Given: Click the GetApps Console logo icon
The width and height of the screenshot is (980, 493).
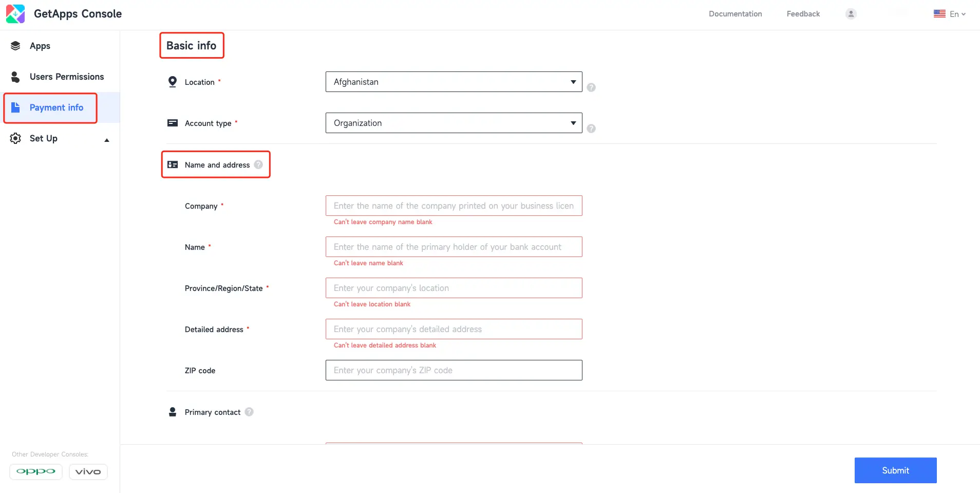Looking at the screenshot, I should click(x=15, y=14).
